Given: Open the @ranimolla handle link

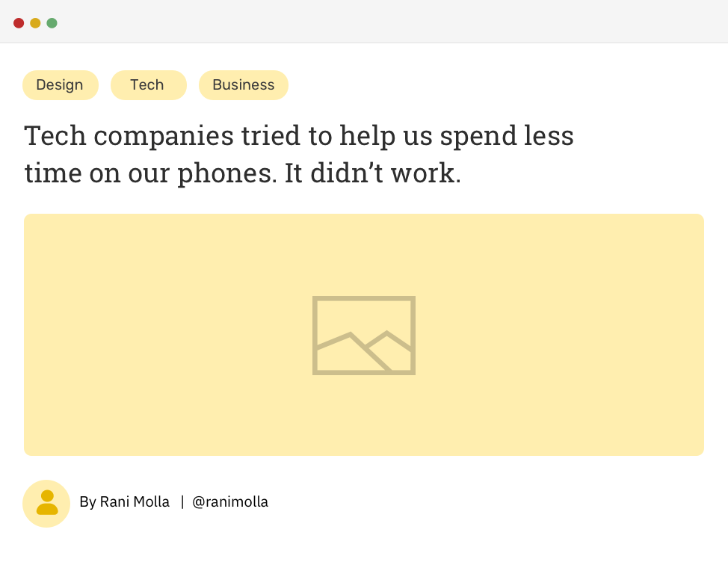Looking at the screenshot, I should pyautogui.click(x=230, y=502).
